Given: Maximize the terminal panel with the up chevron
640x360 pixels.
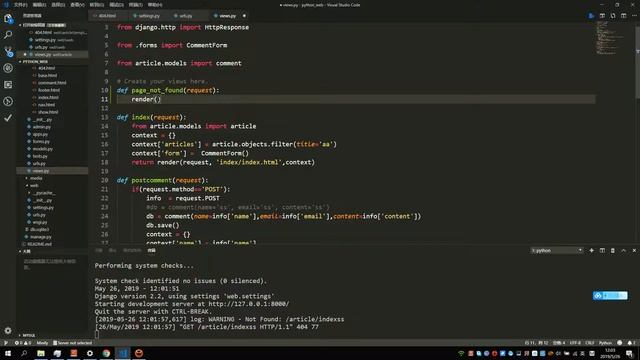Looking at the screenshot, I should (x=623, y=250).
